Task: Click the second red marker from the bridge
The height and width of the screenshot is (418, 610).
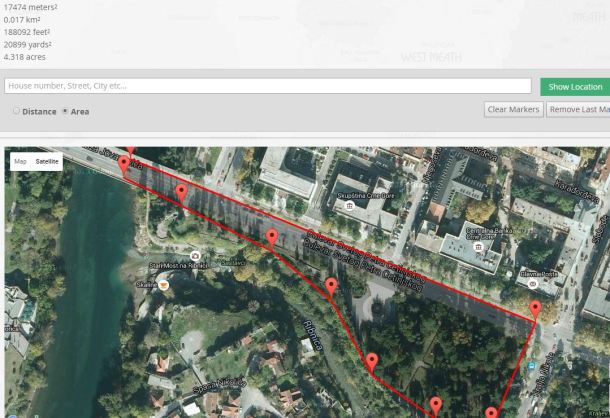Action: click(181, 190)
